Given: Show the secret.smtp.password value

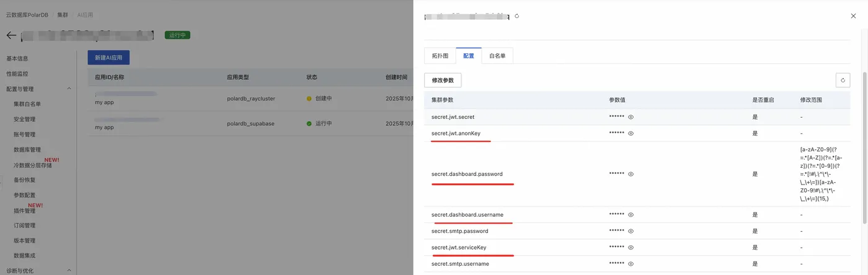Looking at the screenshot, I should pos(631,231).
